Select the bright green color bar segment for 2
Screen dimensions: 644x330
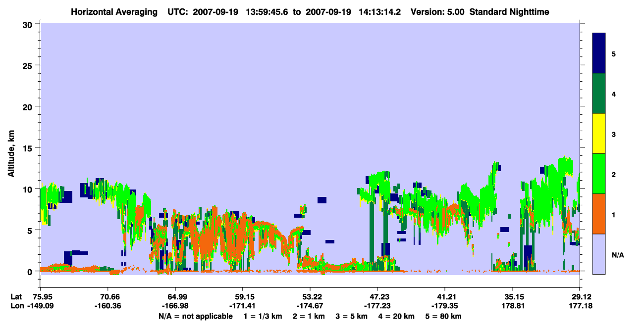tap(599, 174)
